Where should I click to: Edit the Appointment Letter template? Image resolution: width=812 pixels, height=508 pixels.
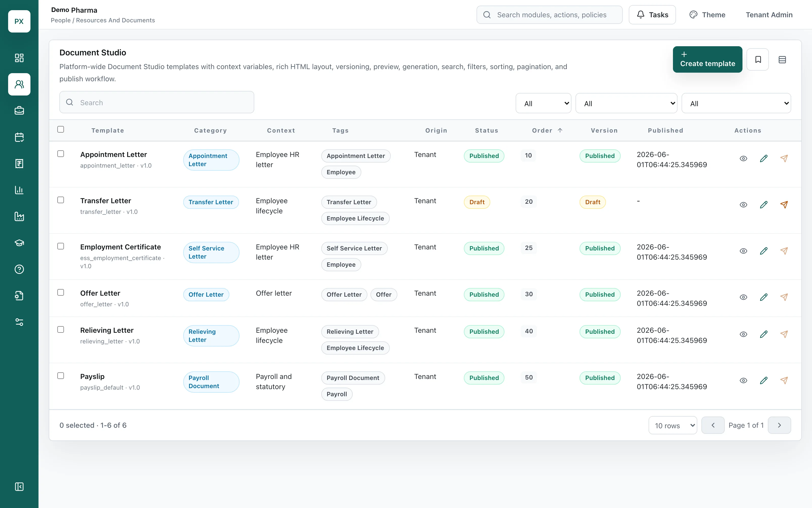pyautogui.click(x=764, y=158)
